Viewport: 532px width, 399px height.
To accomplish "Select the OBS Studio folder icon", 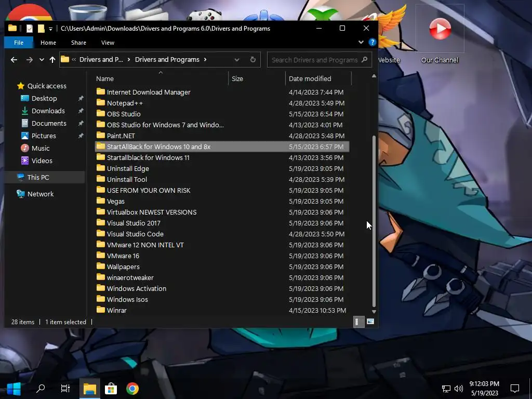I will pos(100,114).
